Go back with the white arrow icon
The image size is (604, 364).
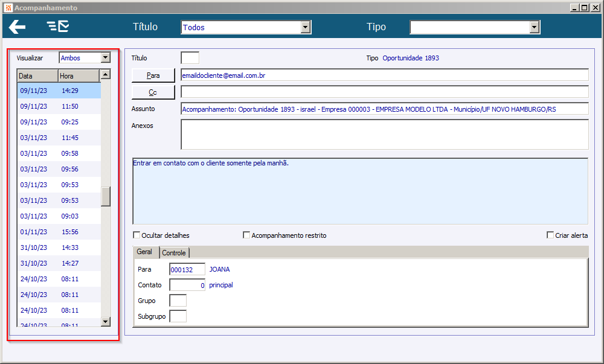click(x=17, y=27)
